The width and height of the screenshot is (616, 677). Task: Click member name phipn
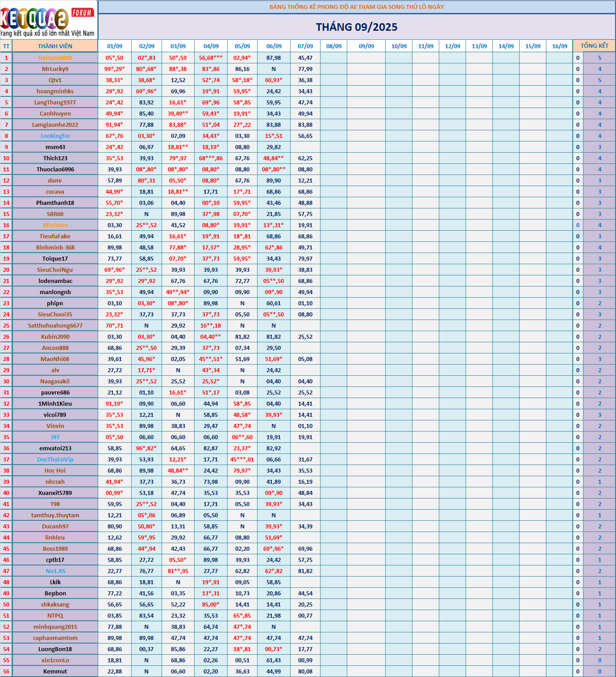pos(55,303)
